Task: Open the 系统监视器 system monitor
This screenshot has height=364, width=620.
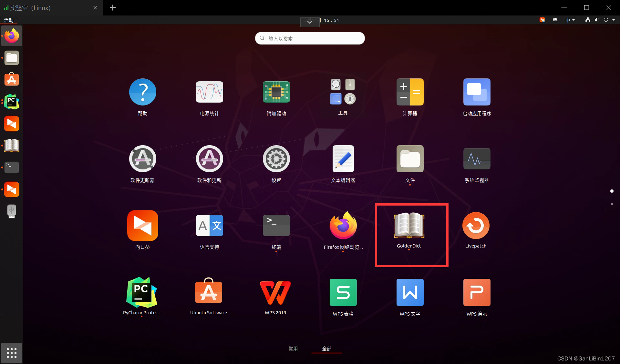Action: coord(477,159)
